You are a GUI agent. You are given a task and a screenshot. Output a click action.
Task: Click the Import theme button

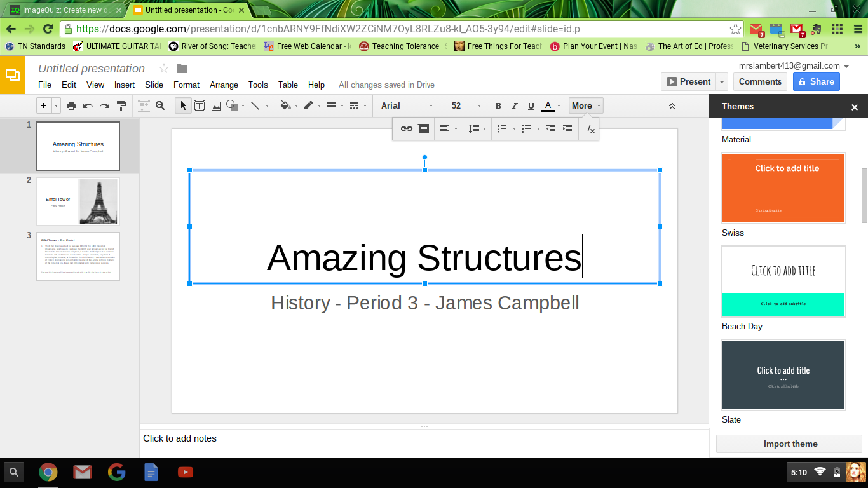pyautogui.click(x=790, y=444)
